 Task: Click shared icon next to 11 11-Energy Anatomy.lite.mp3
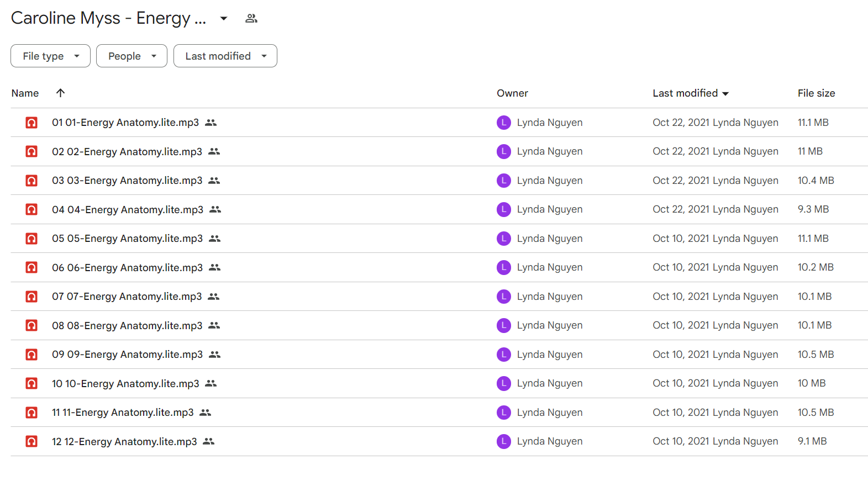pos(206,413)
